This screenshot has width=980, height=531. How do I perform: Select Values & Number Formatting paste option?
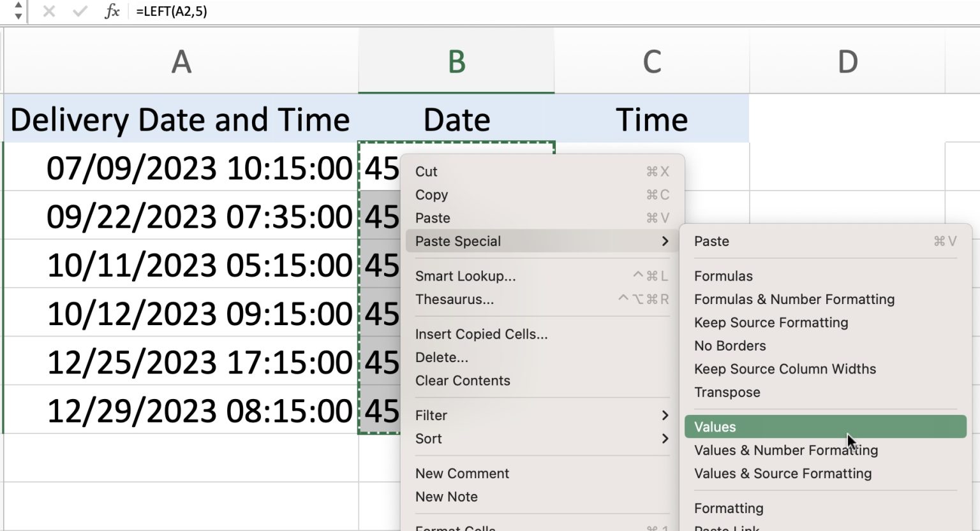pyautogui.click(x=786, y=450)
